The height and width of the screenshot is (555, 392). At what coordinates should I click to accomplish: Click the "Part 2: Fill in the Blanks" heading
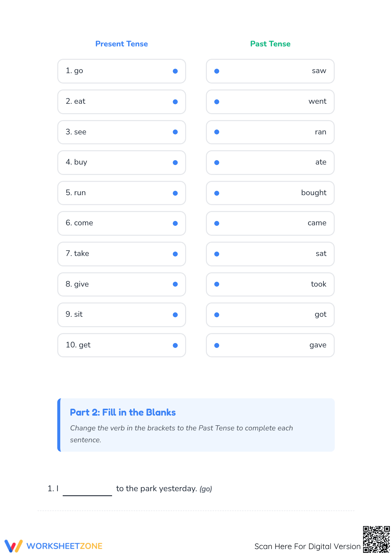pyautogui.click(x=123, y=412)
